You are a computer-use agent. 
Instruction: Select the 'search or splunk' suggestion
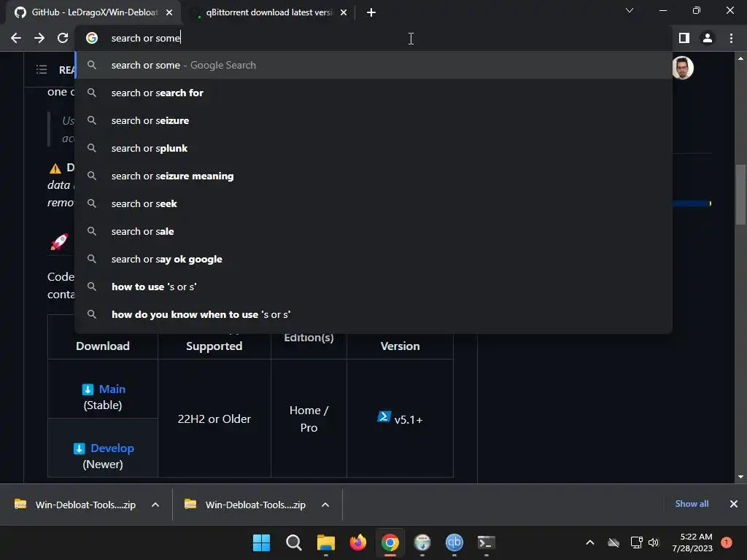click(373, 148)
